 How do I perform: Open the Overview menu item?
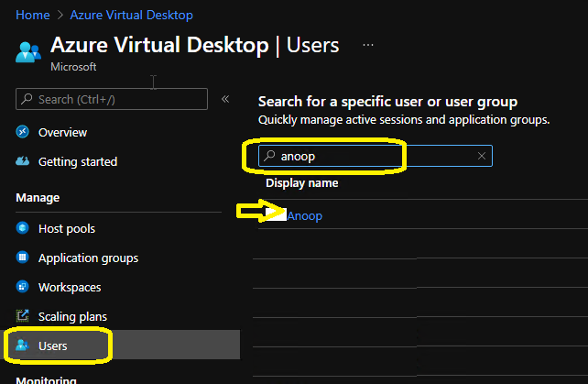click(x=62, y=133)
